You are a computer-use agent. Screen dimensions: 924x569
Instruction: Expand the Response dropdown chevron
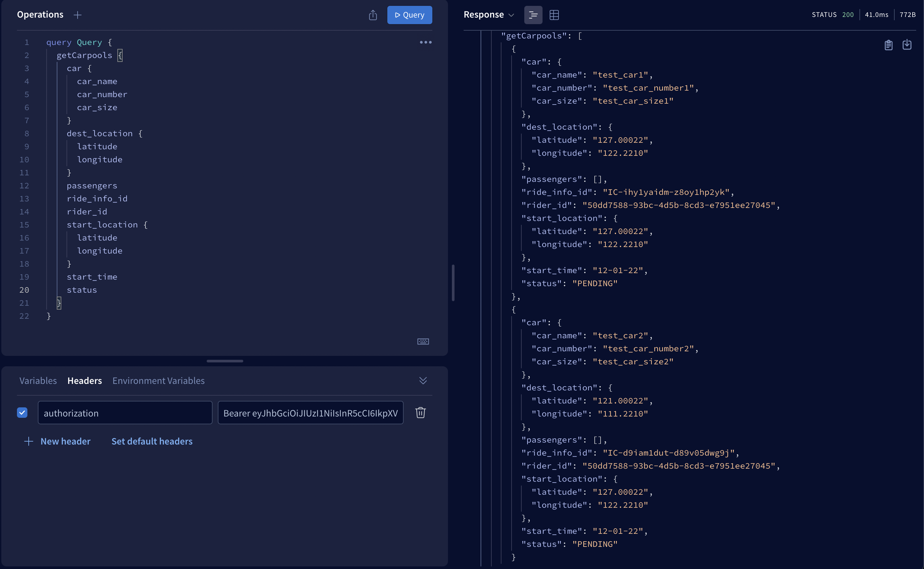tap(511, 15)
